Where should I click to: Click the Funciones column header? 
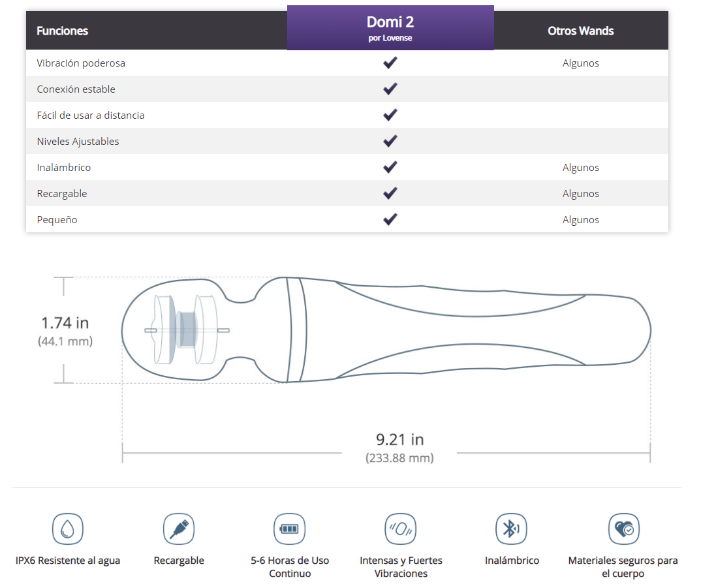[63, 31]
